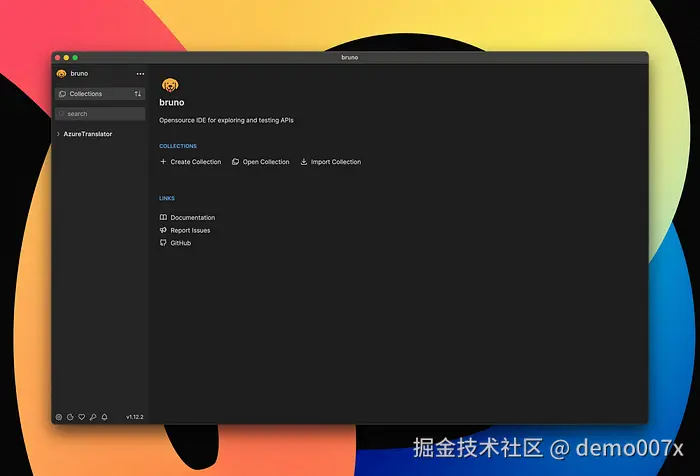Viewport: 700px width, 476px height.
Task: Click the sort collections arrows icon
Action: [138, 94]
